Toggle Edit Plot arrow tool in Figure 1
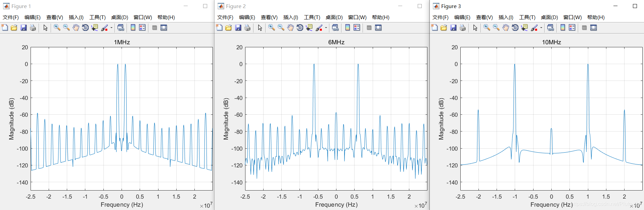Viewport: 644px width, 210px height. click(45, 28)
